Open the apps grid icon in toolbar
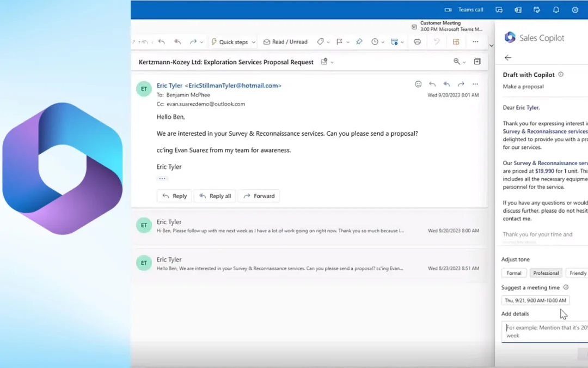588x368 pixels. tap(456, 41)
